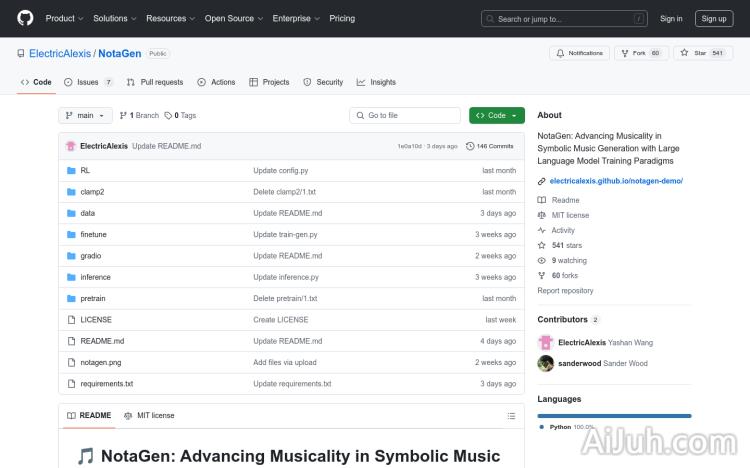Click the GitHub logo icon

point(25,18)
